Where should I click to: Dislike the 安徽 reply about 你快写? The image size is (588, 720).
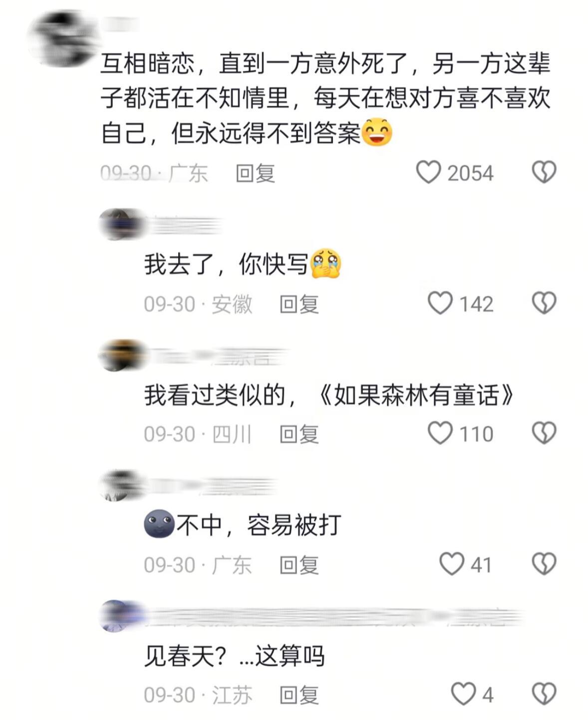tap(544, 303)
